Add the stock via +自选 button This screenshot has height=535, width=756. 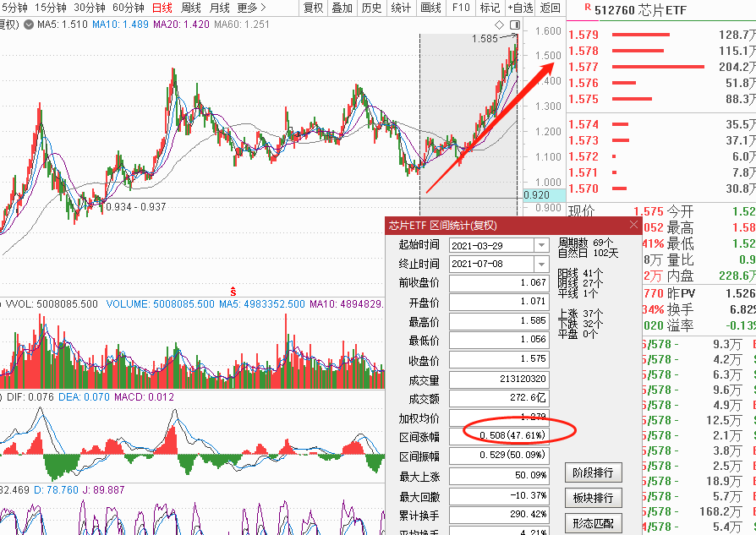[520, 8]
